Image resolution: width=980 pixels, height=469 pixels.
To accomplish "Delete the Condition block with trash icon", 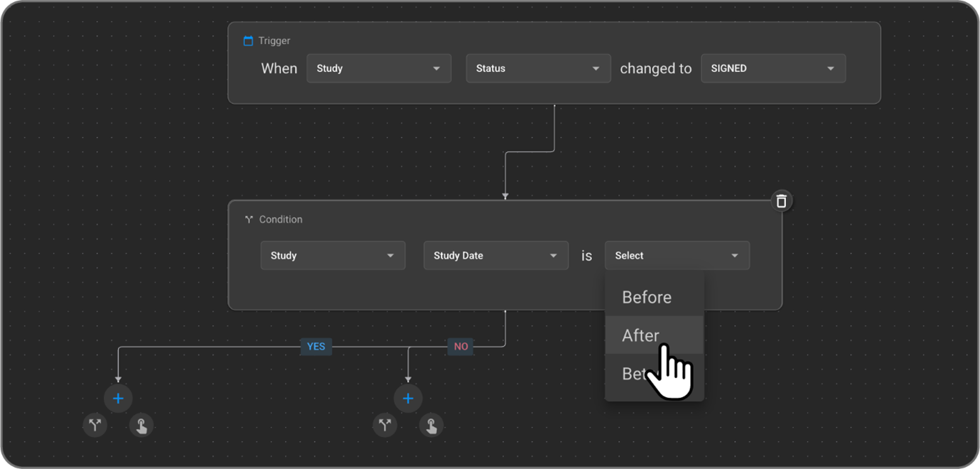I will click(x=781, y=201).
